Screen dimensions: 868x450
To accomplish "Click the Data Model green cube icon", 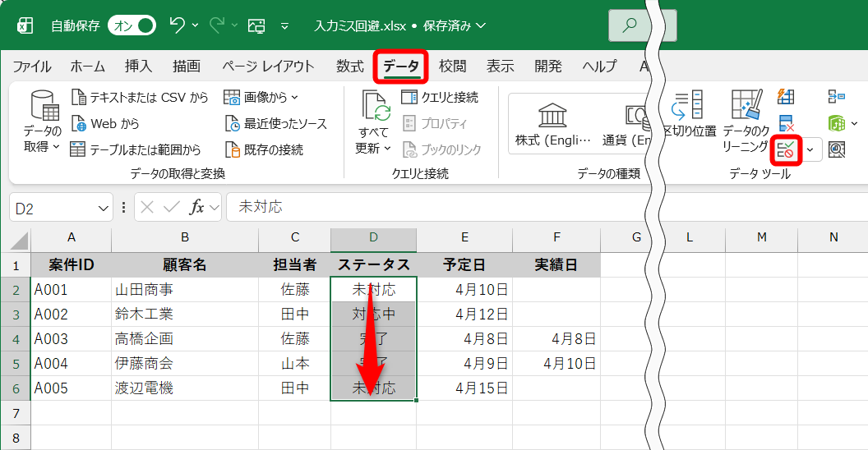I will [x=836, y=122].
